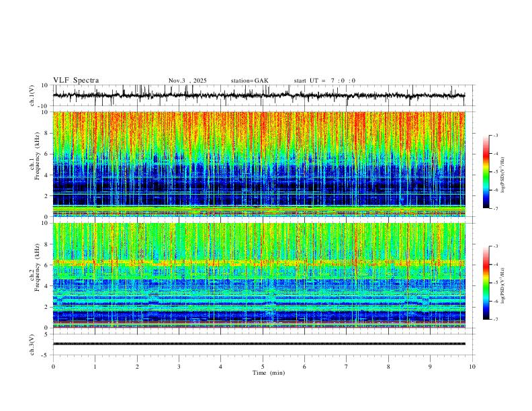The height and width of the screenshot is (411, 532).
Task: Click time axis tick label '7'
Action: [347, 367]
